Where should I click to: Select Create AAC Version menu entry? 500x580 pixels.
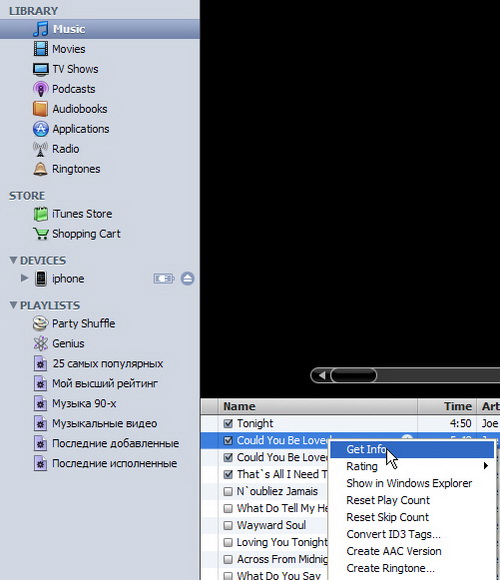(393, 551)
